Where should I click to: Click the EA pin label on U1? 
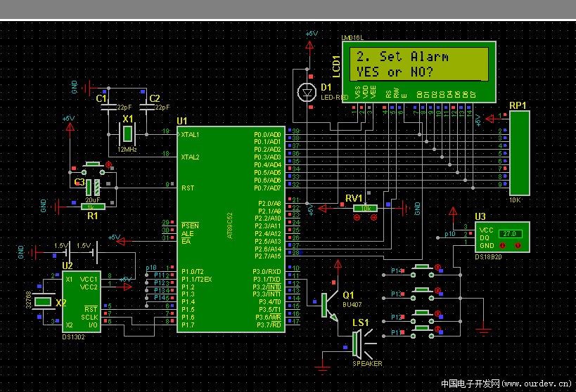pos(186,241)
